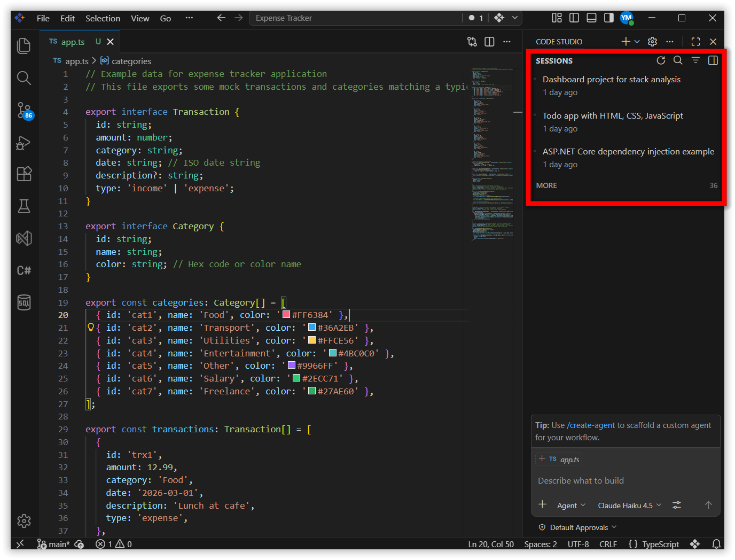The height and width of the screenshot is (560, 735).
Task: Open notifications bell in status bar
Action: coord(716,544)
